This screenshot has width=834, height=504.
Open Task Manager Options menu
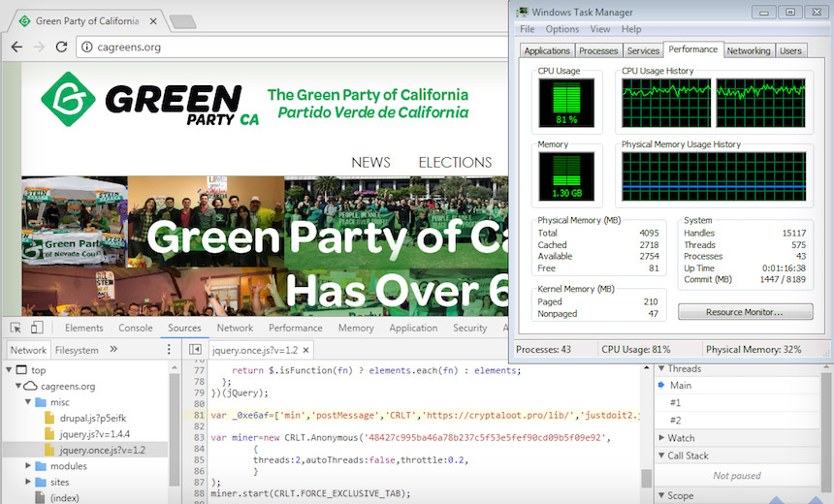point(562,29)
